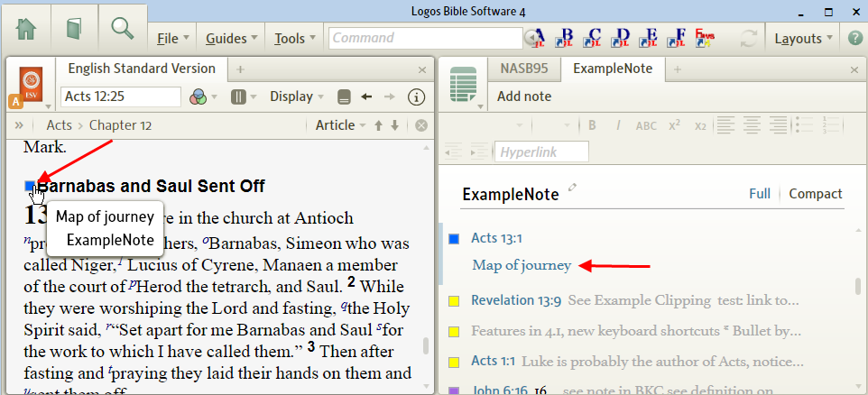Screen dimensions: 868x395
Task: Rename ExampleNote with pencil icon
Action: pos(572,188)
